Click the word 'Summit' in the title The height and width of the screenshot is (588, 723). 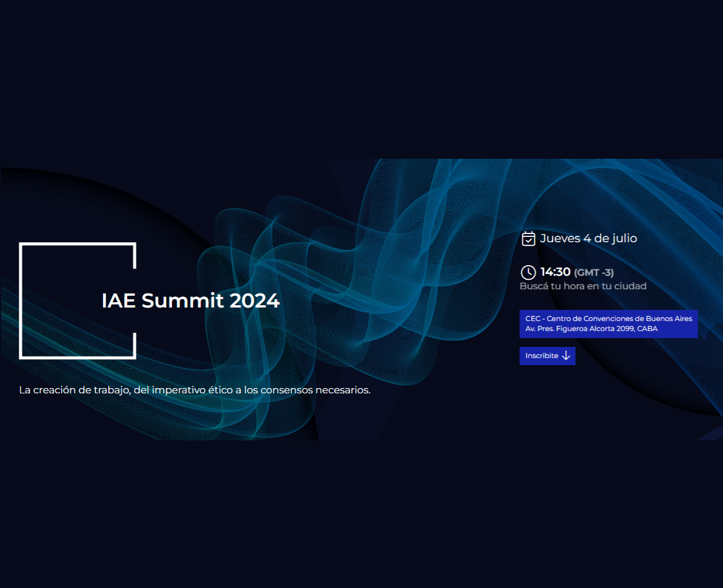[182, 300]
